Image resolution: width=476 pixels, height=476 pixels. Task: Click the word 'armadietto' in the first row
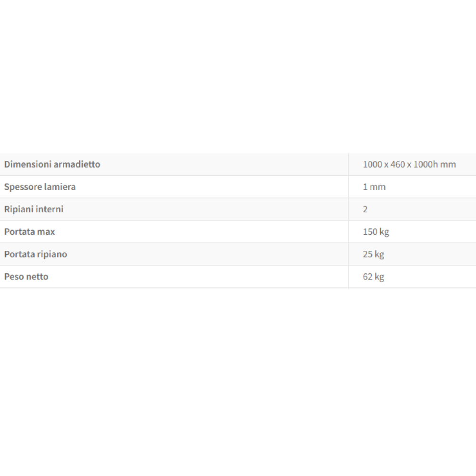pos(76,164)
